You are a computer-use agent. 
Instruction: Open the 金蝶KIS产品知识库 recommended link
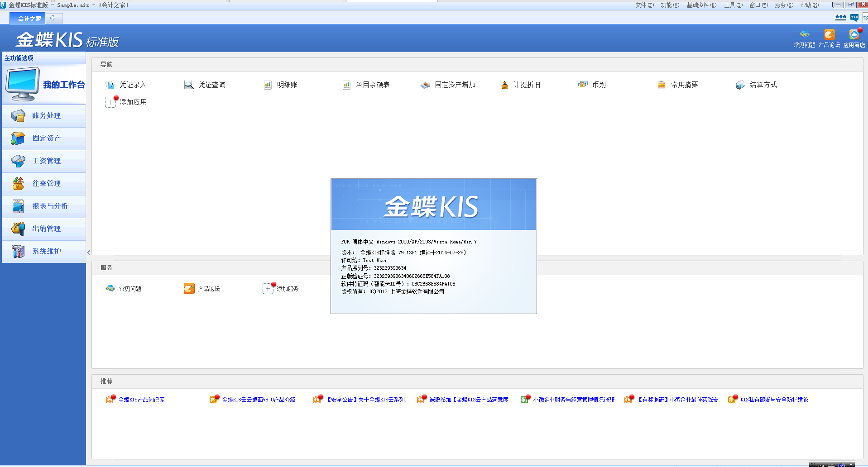click(x=141, y=400)
